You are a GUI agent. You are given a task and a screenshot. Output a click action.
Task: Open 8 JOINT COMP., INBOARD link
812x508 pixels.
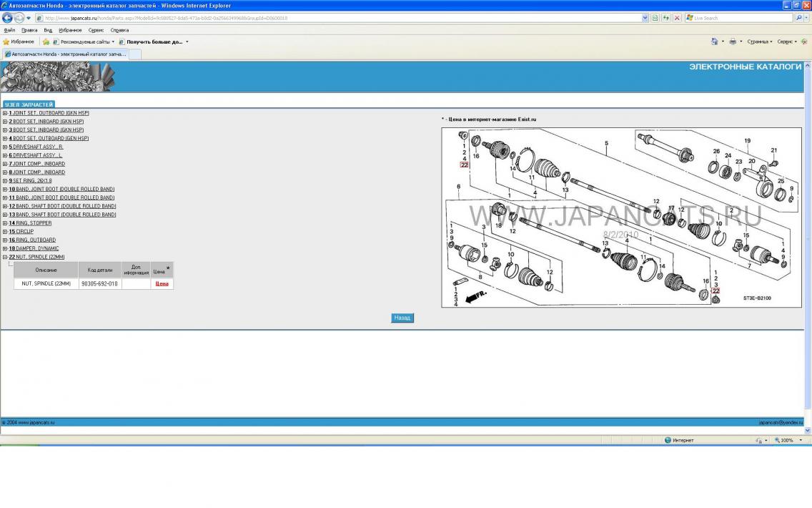click(x=36, y=172)
